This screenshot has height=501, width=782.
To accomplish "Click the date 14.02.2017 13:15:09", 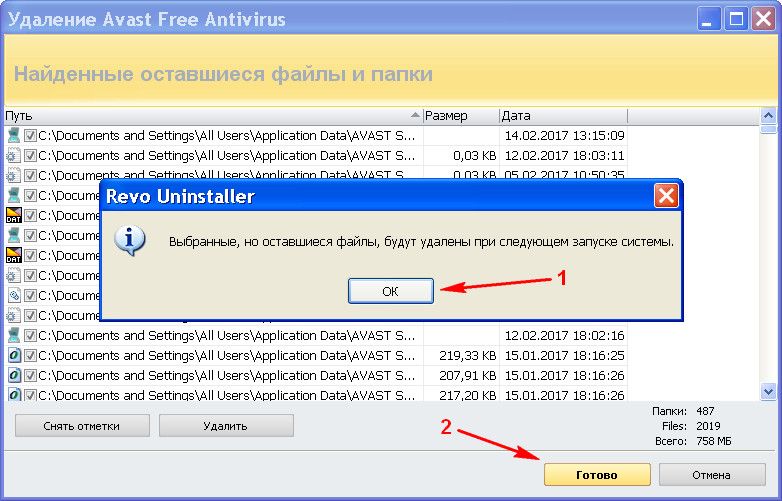I will [564, 136].
